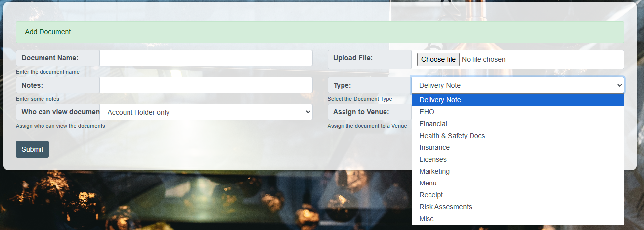Select 'Insurance' from the dropdown list

coord(434,147)
